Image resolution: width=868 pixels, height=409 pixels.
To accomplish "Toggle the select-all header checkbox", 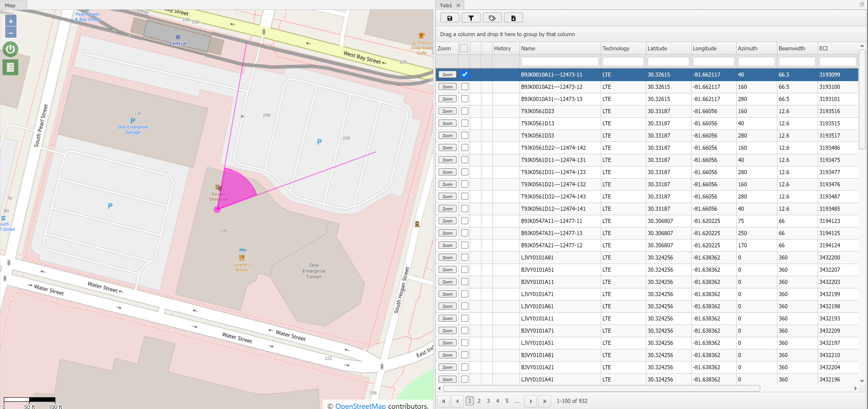I will (x=464, y=48).
